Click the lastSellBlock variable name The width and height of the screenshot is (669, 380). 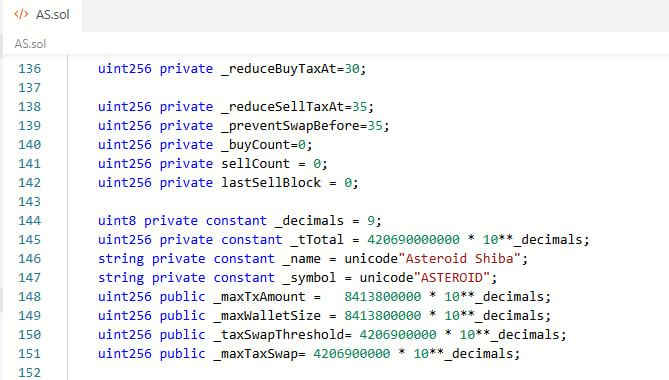[x=271, y=183]
